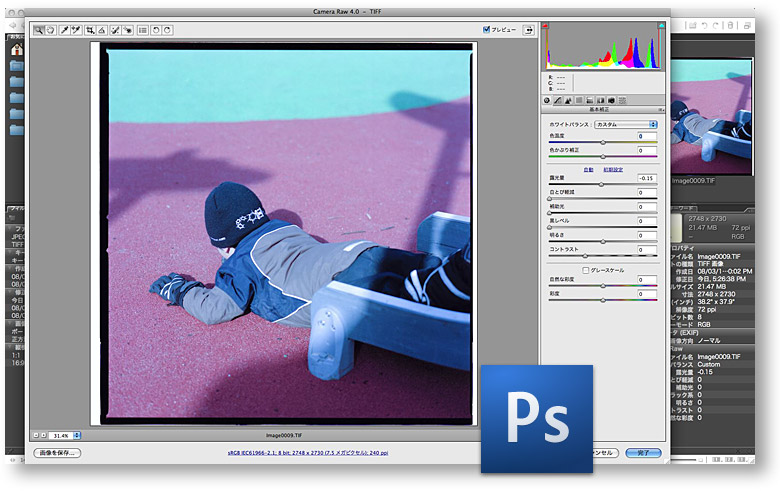
Task: Enable the グレースケール checkbox
Action: coord(586,270)
